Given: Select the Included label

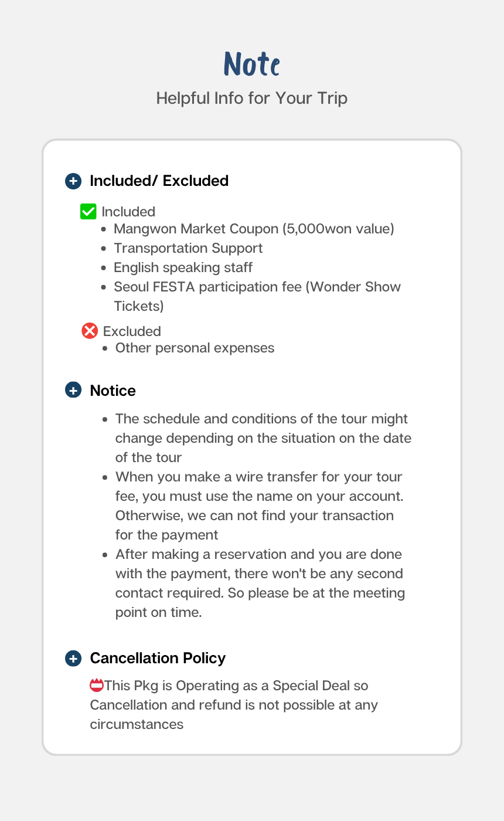Looking at the screenshot, I should [x=128, y=212].
